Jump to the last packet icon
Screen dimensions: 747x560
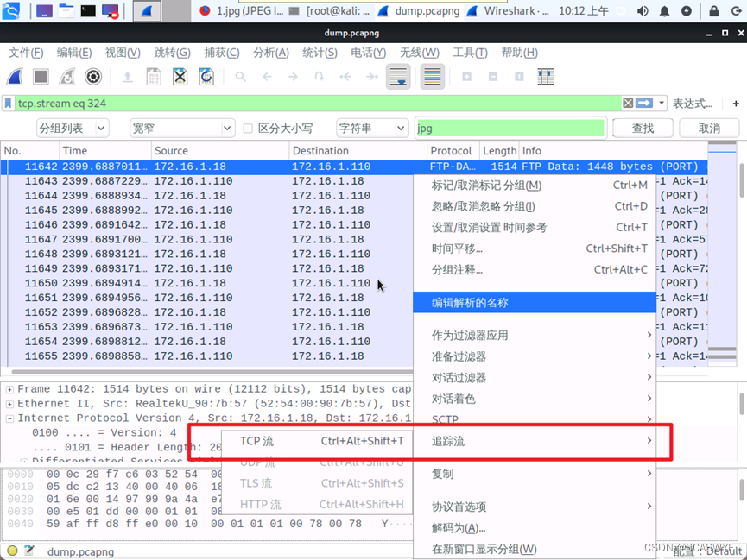coord(371,77)
